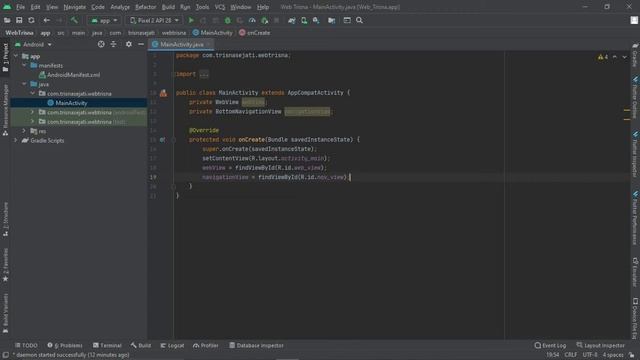
Task: Open the AVD Manager icon
Action: coord(304,20)
